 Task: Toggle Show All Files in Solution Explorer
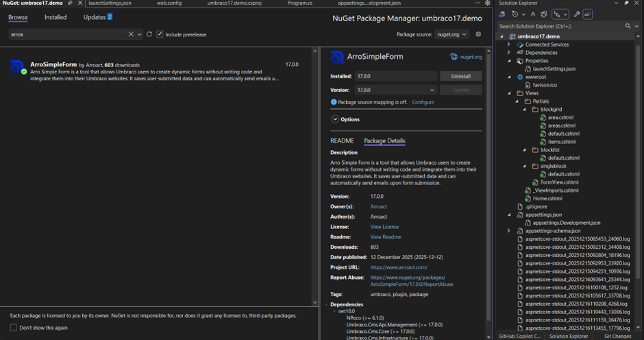[544, 14]
